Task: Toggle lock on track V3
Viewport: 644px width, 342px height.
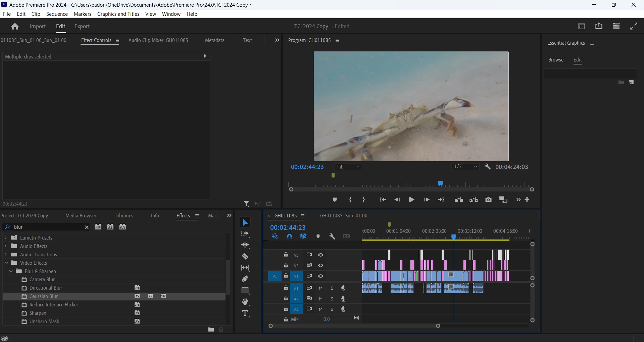Action: point(286,255)
